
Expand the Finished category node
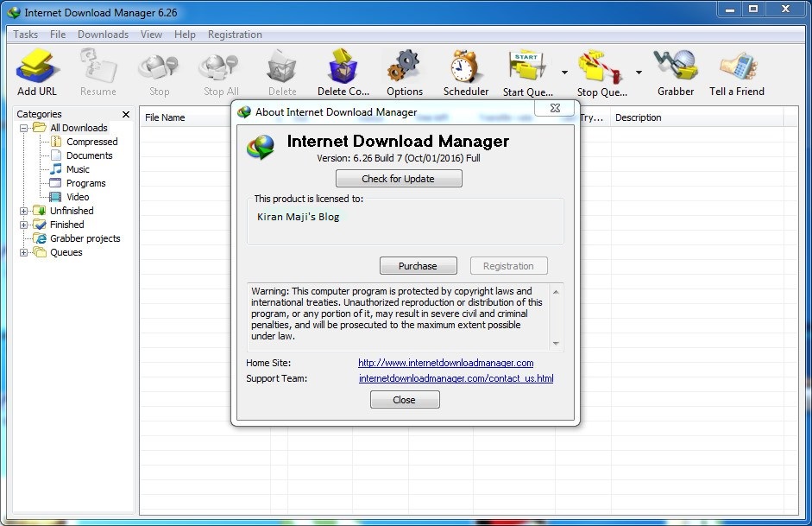[24, 225]
